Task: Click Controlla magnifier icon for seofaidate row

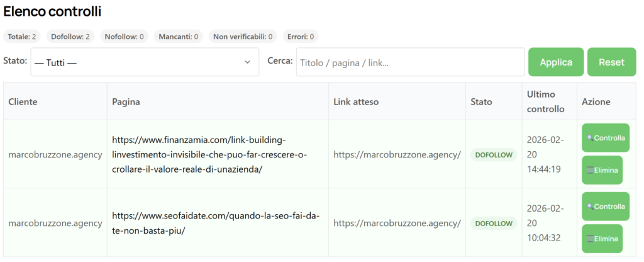Action: [590, 207]
